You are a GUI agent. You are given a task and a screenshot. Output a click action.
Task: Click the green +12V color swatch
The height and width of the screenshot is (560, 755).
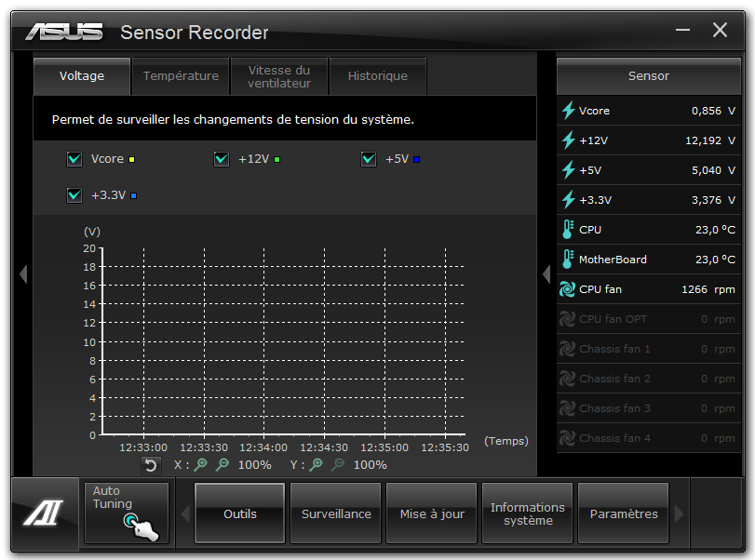(276, 160)
